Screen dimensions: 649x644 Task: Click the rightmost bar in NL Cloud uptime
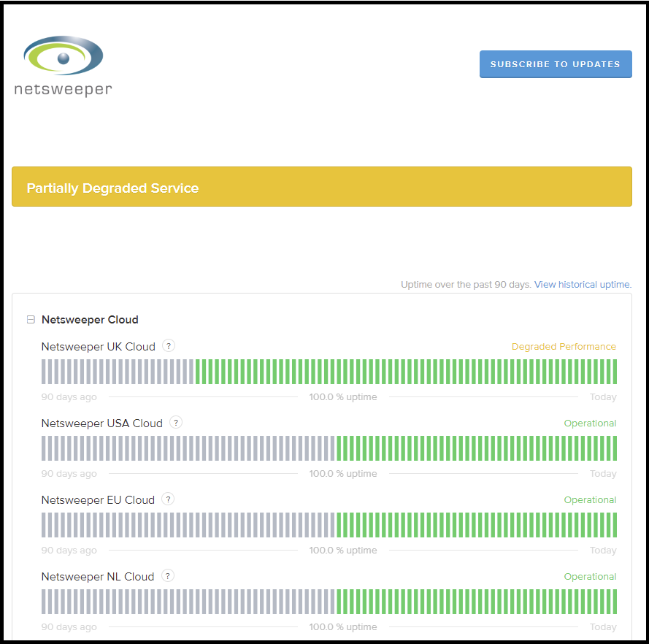(x=615, y=602)
